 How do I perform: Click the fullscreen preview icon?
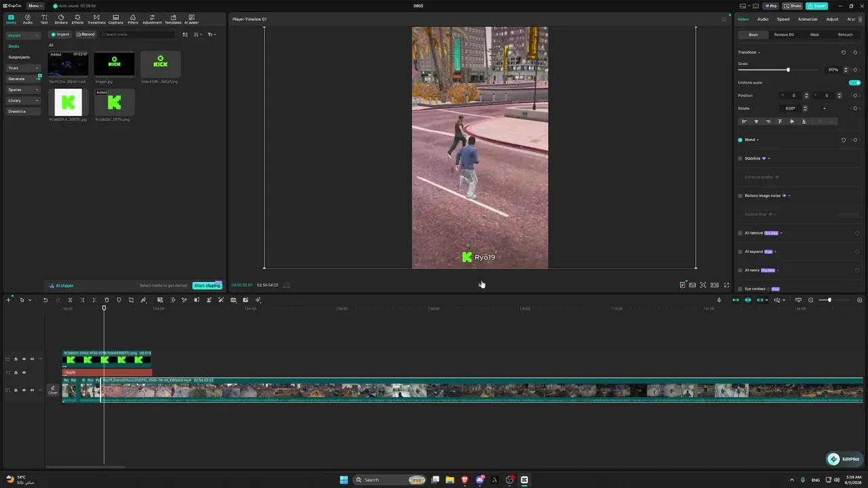(727, 285)
